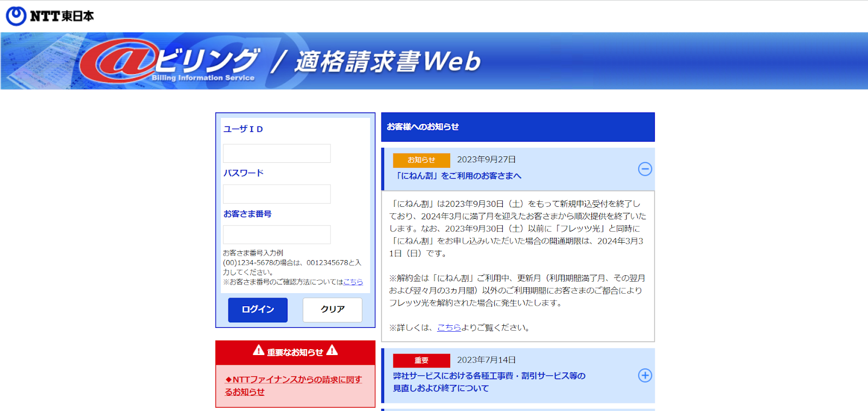Screen dimensions: 868x411
Task: Click the ※解約金は paragraph text
Action: (517, 290)
